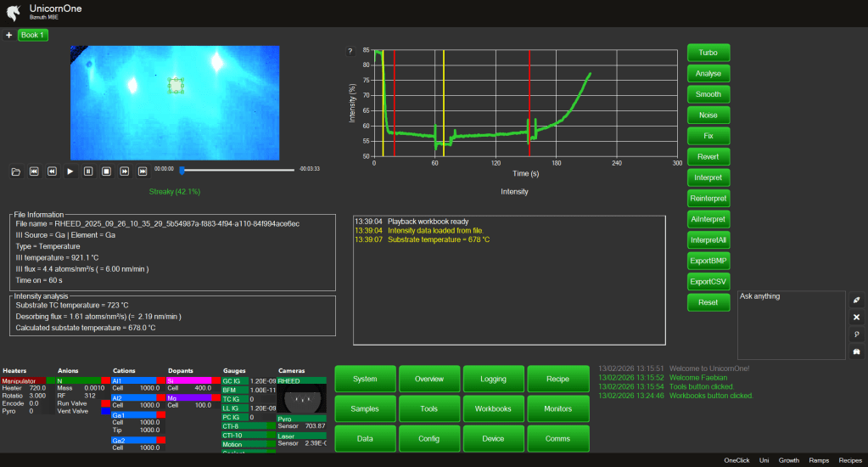Image resolution: width=868 pixels, height=467 pixels.
Task: Click the Turbo button
Action: click(x=708, y=53)
